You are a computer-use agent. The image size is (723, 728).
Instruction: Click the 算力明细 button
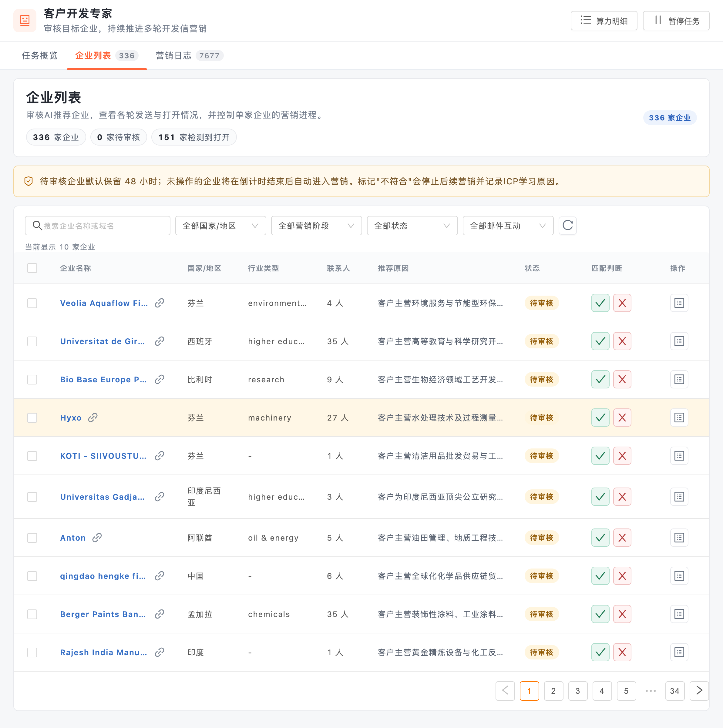click(x=604, y=20)
